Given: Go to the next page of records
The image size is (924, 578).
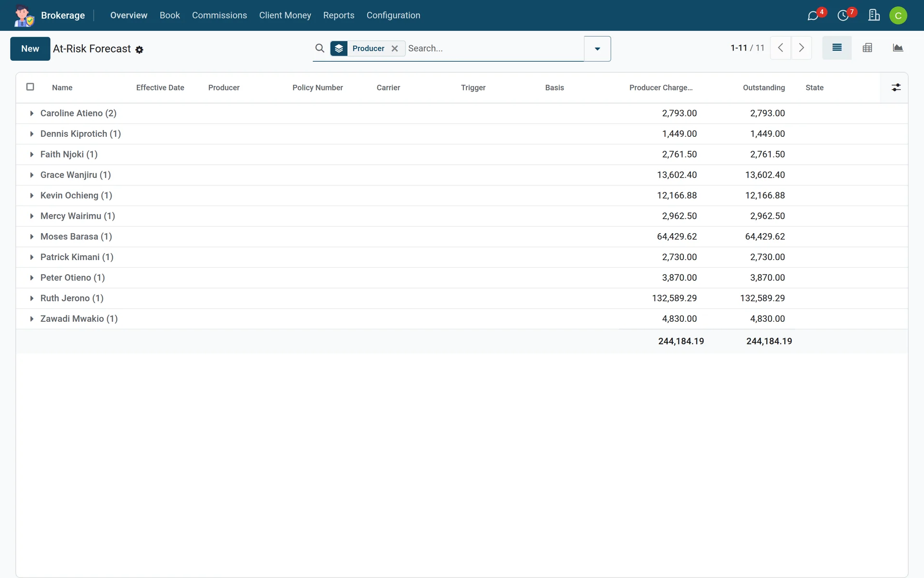Looking at the screenshot, I should point(801,48).
